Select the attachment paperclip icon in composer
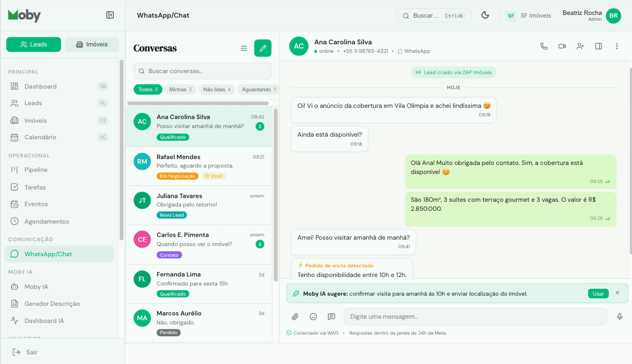The height and width of the screenshot is (364, 632). pos(295,316)
